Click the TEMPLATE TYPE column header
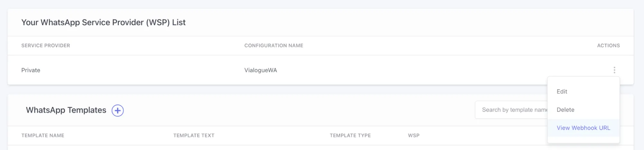 coord(350,135)
